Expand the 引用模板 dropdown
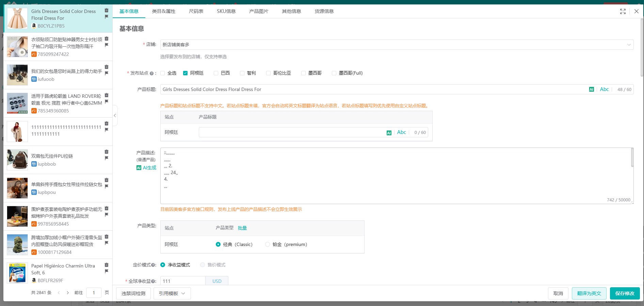 pyautogui.click(x=172, y=293)
